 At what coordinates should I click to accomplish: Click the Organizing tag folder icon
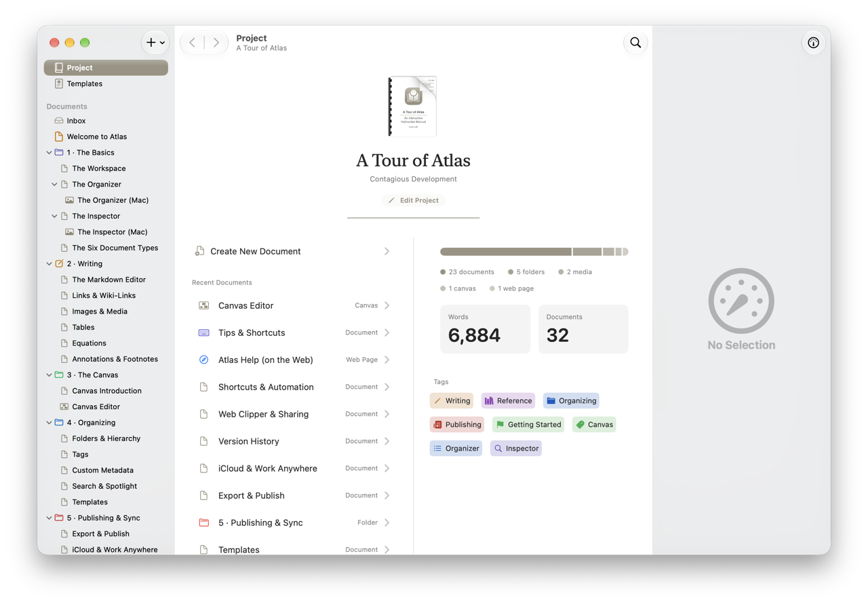pos(551,401)
